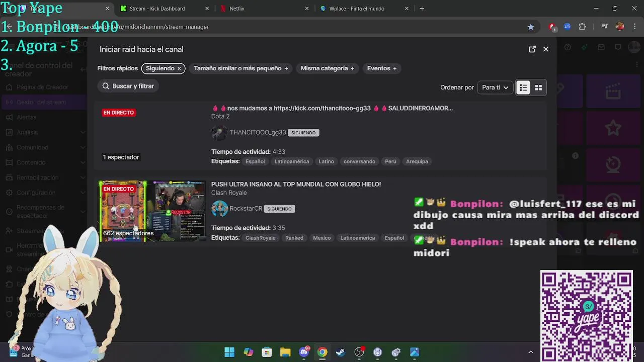Open the blue 'zm' extension icon
The width and height of the screenshot is (644, 362).
[x=567, y=27]
